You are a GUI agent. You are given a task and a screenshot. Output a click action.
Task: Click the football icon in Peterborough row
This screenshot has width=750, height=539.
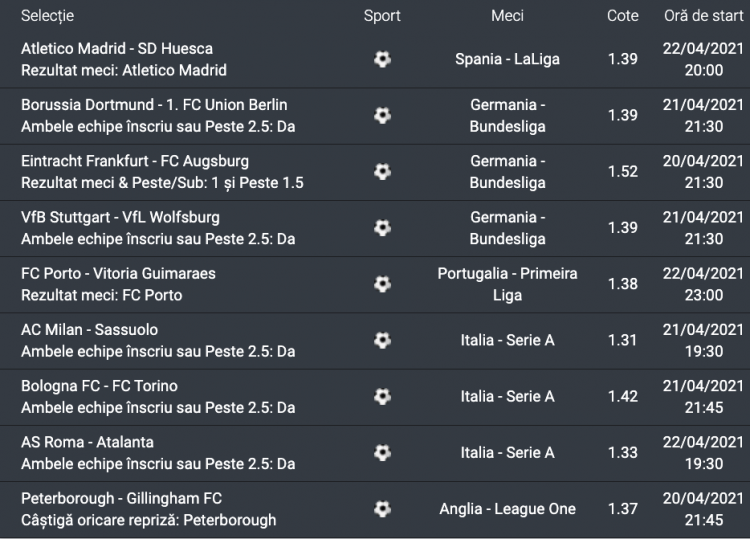[382, 509]
